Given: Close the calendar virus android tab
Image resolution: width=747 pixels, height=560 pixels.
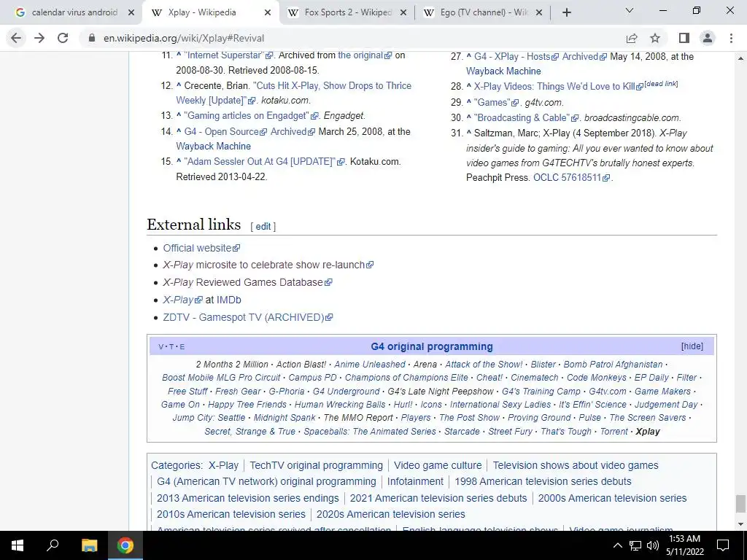Looking at the screenshot, I should [x=131, y=12].
